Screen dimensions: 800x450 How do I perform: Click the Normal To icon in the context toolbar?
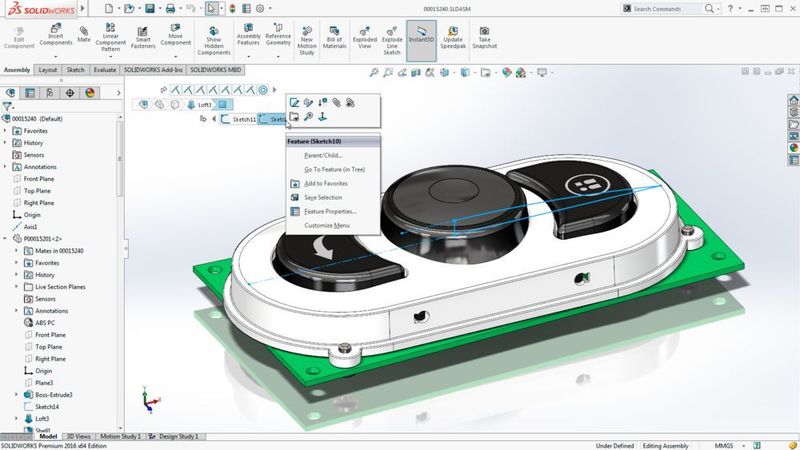point(322,117)
